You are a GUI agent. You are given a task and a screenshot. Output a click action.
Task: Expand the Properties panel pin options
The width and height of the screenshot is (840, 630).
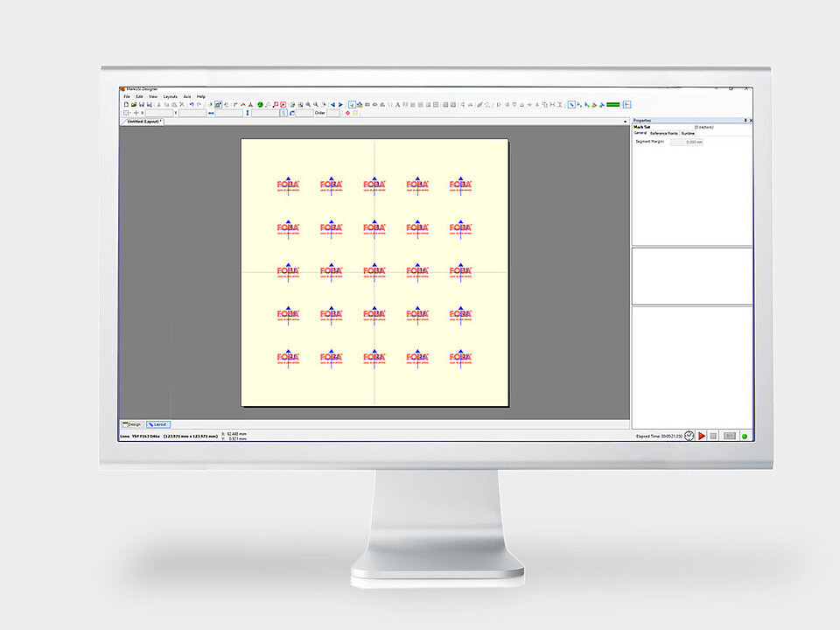click(x=745, y=119)
